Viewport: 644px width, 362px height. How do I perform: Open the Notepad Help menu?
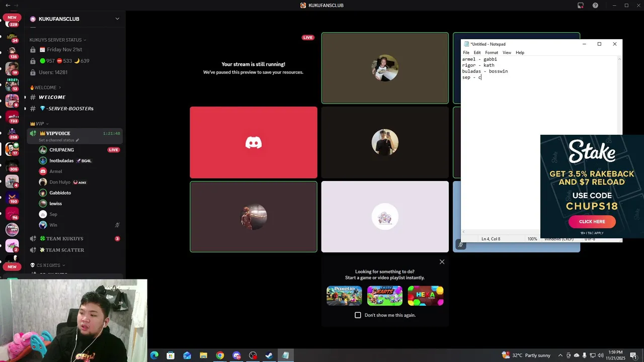click(520, 53)
